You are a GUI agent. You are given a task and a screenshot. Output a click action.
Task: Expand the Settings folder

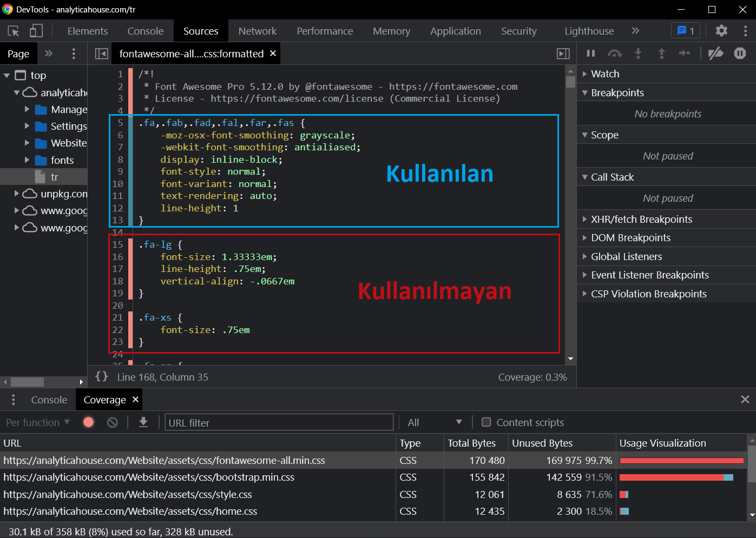[x=27, y=126]
